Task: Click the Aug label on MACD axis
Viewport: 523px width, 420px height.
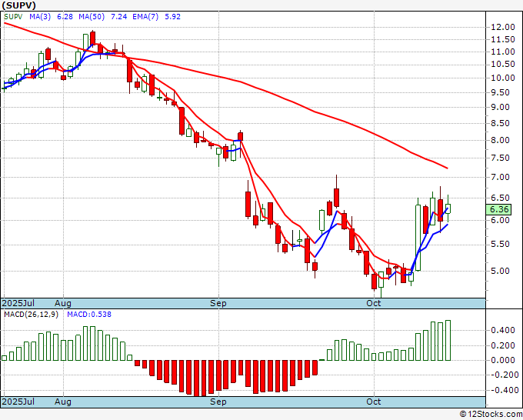Action: (63, 402)
